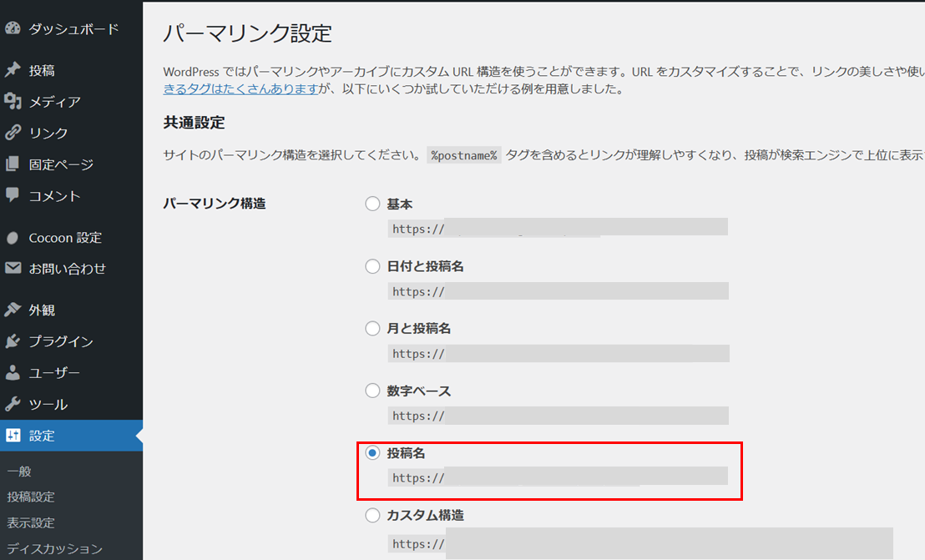Open the プラグイン plugin icon

click(x=13, y=341)
